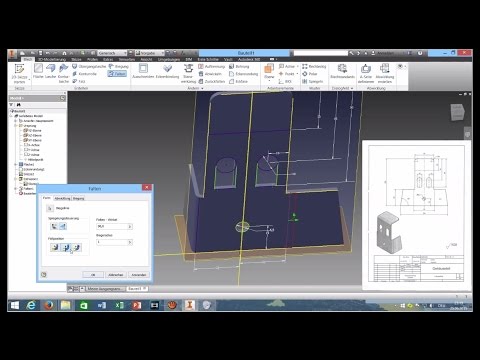Click the Punkt work point tool
480x360 pixels.
pyautogui.click(x=287, y=74)
